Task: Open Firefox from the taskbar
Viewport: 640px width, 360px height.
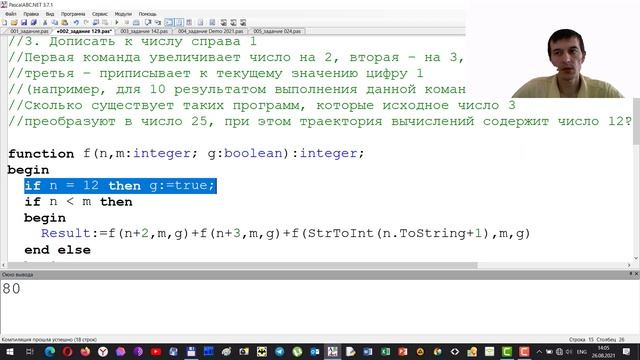Action: click(x=85, y=351)
